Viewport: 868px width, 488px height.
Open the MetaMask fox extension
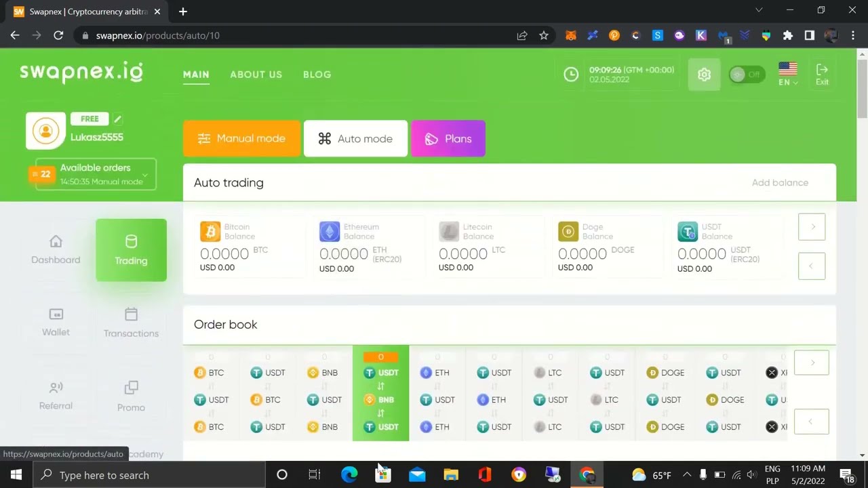(571, 35)
